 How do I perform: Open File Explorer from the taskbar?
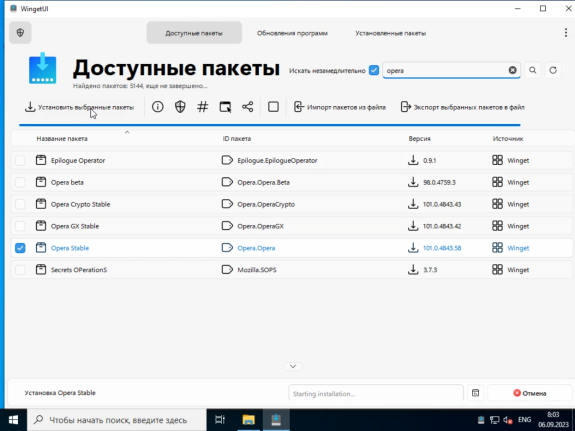(248, 420)
